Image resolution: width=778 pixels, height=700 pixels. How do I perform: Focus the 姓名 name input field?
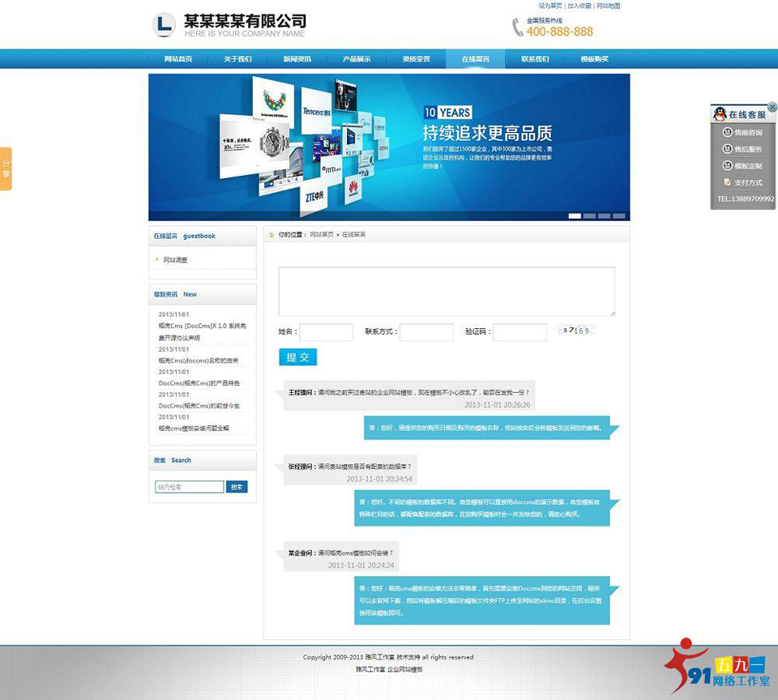pos(327,332)
